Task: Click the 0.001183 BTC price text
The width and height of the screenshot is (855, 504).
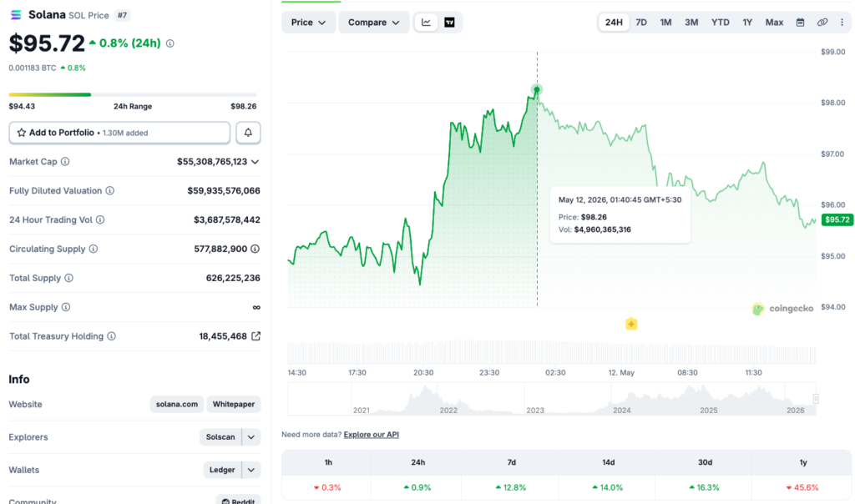Action: click(x=33, y=68)
